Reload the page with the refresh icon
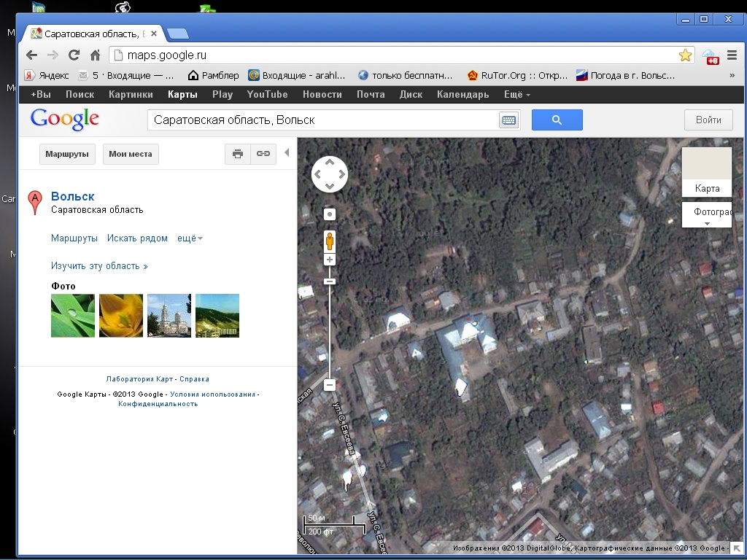 coord(74,55)
